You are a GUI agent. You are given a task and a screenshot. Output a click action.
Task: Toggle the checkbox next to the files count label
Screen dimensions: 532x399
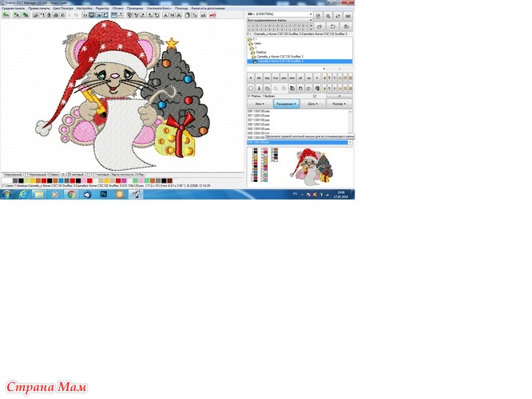click(x=315, y=96)
